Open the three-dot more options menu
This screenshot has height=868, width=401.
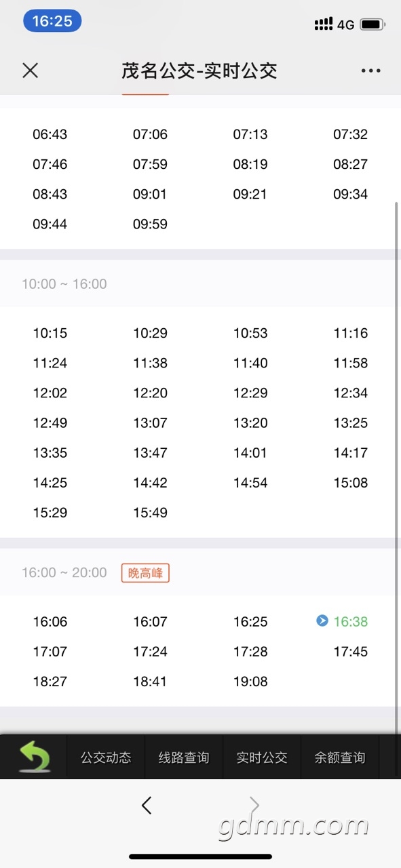[370, 71]
